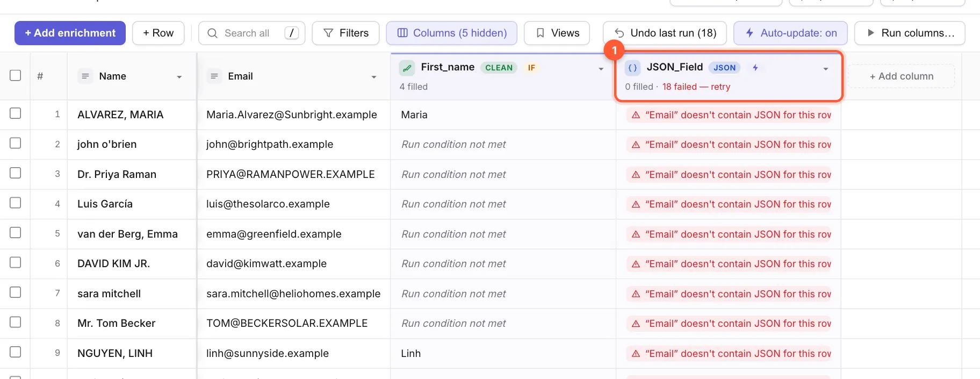Select checkbox for row Dr. Priya Raman

pyautogui.click(x=16, y=173)
